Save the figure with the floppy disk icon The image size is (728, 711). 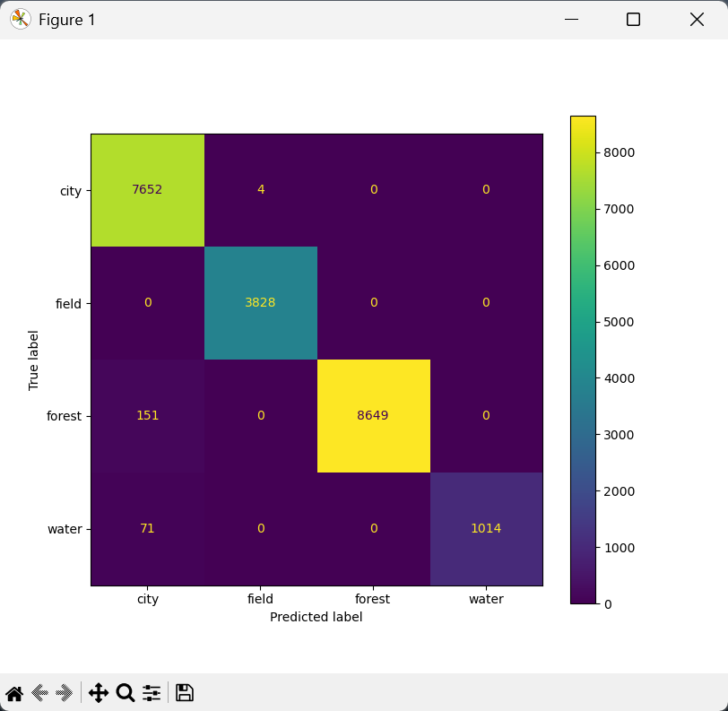[184, 692]
